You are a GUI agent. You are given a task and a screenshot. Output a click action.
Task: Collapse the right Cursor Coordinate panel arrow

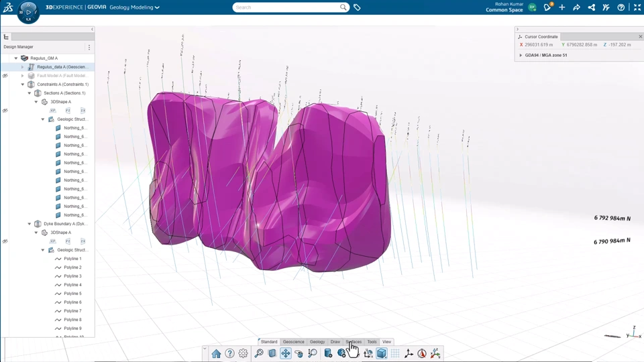[x=517, y=29]
